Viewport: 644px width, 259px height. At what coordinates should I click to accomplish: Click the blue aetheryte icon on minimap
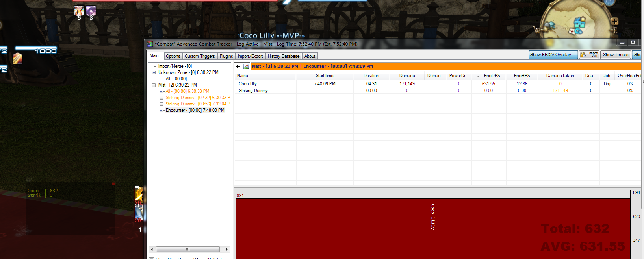[x=578, y=31]
